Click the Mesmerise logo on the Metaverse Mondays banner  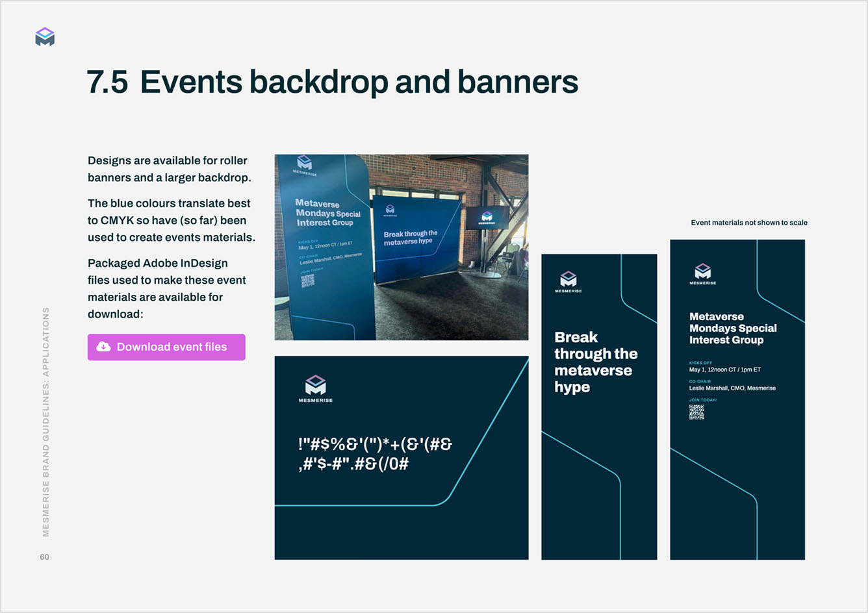point(703,274)
